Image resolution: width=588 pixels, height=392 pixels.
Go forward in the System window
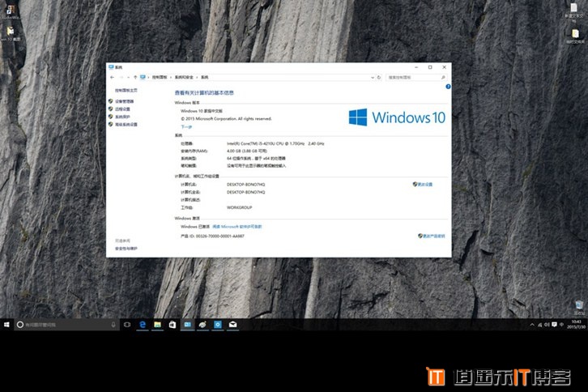tap(121, 77)
